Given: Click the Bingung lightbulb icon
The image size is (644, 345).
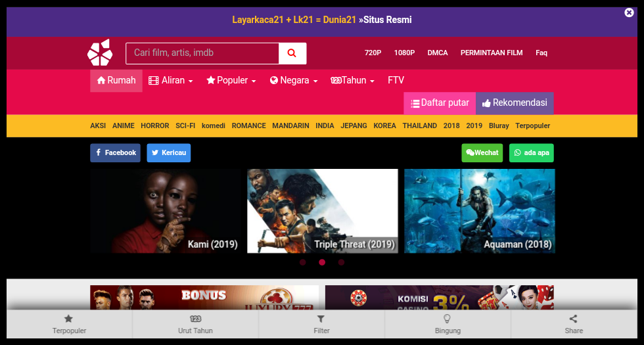Looking at the screenshot, I should 448,319.
